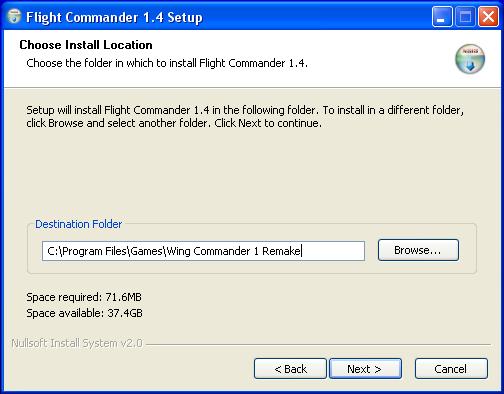Cancel the installation
This screenshot has height=394, width=504.
(451, 369)
